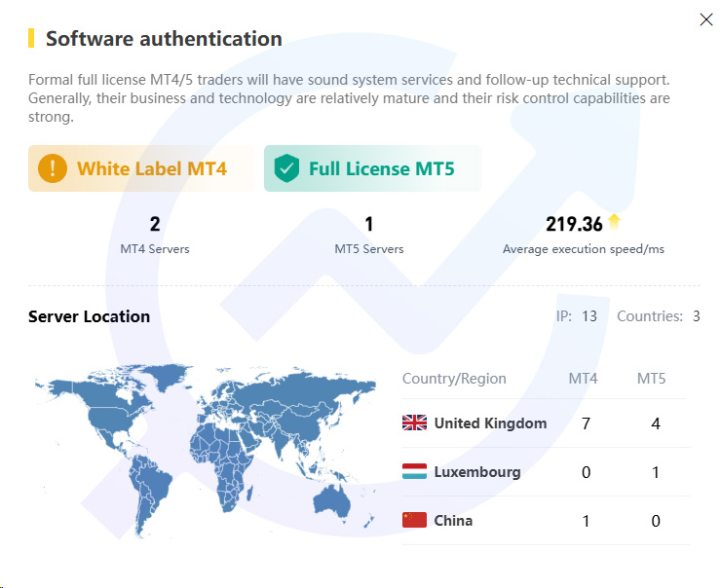This screenshot has width=721, height=588.
Task: Click the MT4 Servers label
Action: coord(155,249)
